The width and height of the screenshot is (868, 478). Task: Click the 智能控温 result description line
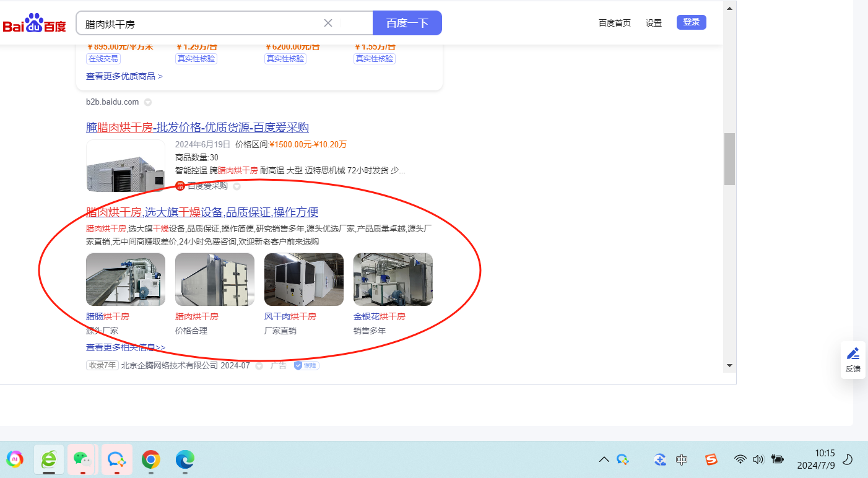[290, 170]
